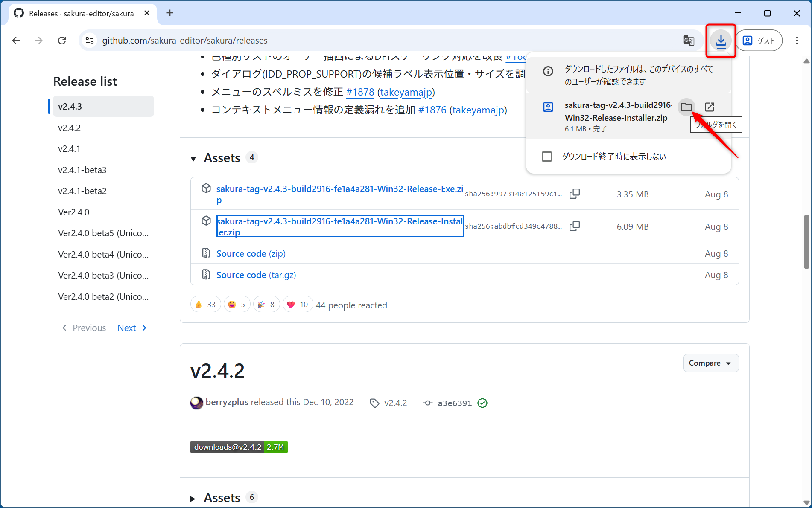Click the verified commit badge for a3e6391

482,403
